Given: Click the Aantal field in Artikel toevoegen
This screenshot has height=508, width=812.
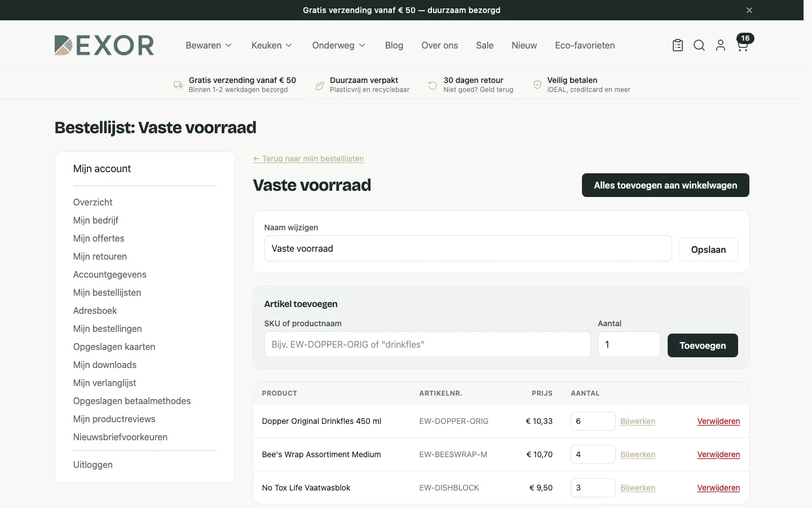Looking at the screenshot, I should 629,344.
